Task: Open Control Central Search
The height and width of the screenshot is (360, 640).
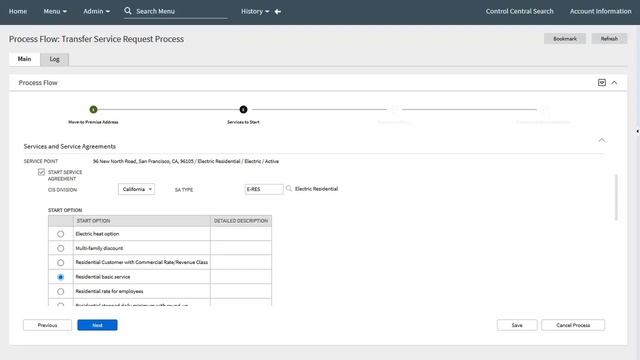Action: [x=520, y=11]
